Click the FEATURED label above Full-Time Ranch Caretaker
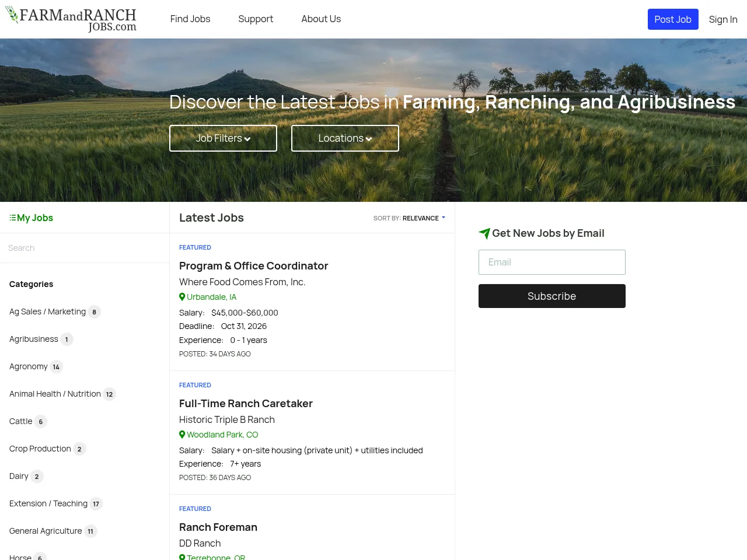 pos(195,385)
